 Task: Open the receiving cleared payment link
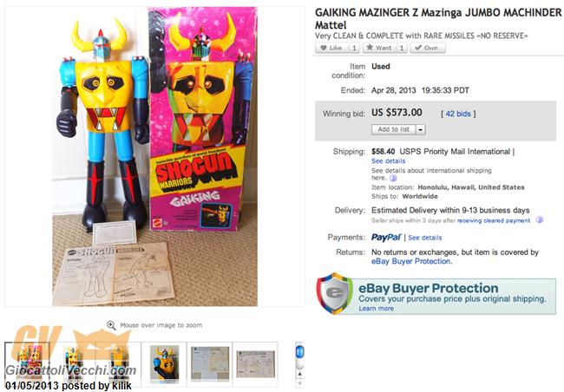pyautogui.click(x=494, y=220)
